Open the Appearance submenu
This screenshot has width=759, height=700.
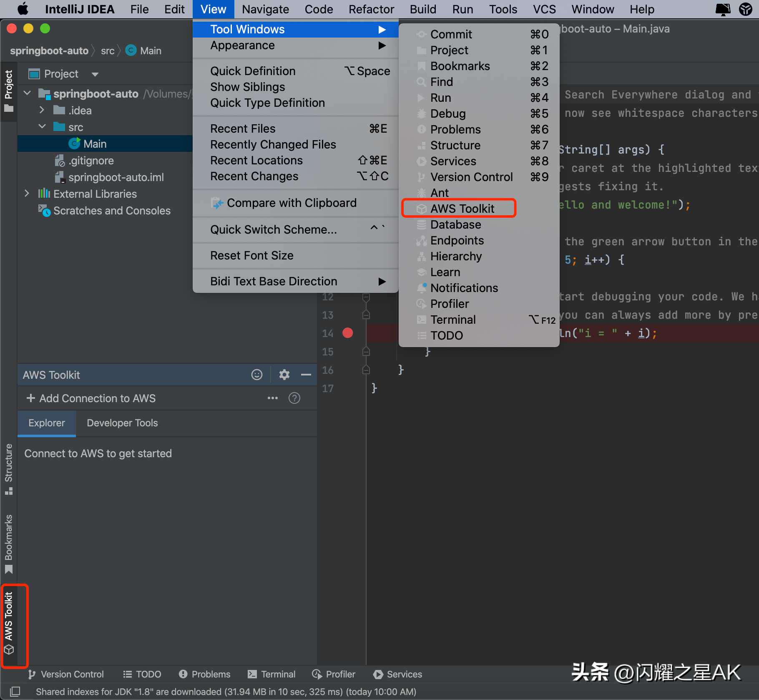coord(295,45)
